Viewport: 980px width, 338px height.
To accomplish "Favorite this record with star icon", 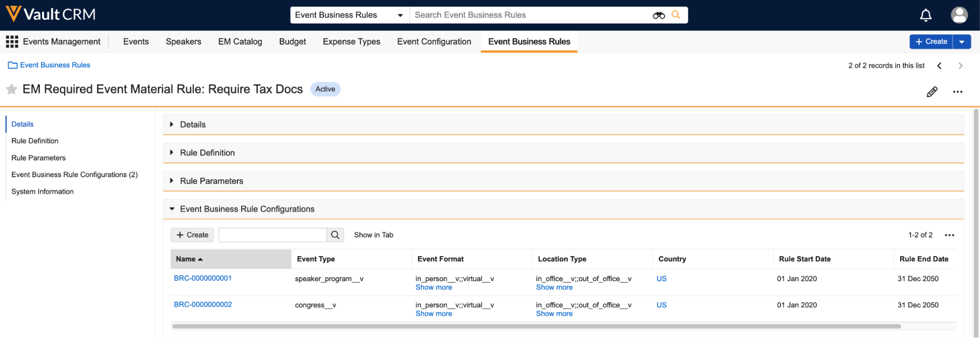I will pyautogui.click(x=11, y=89).
